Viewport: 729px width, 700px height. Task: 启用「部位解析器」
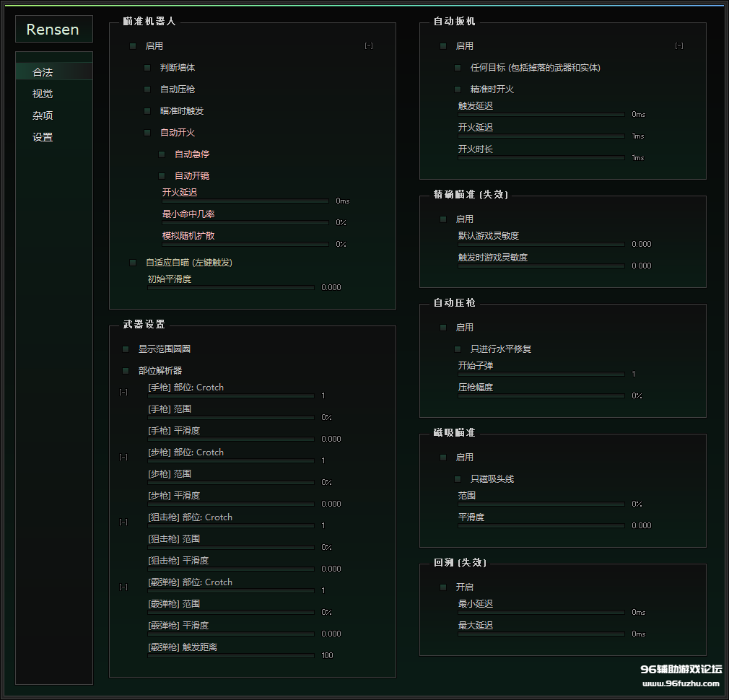[125, 370]
